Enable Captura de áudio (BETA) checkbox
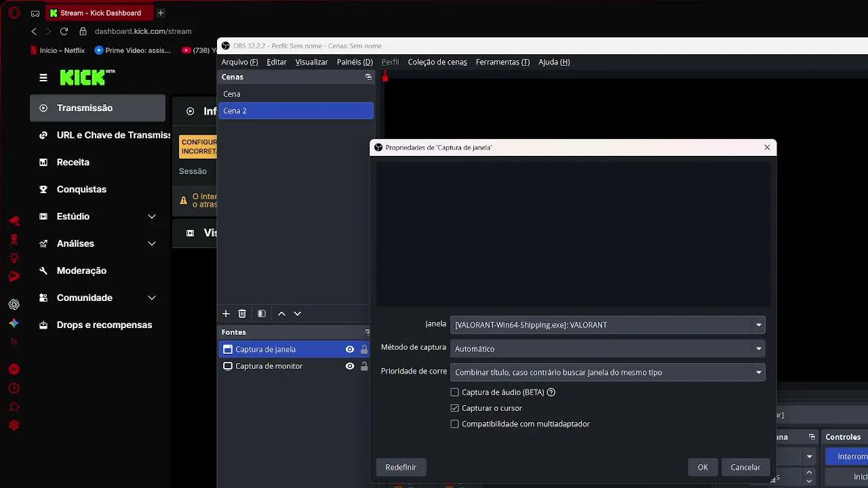This screenshot has height=488, width=868. click(x=454, y=392)
